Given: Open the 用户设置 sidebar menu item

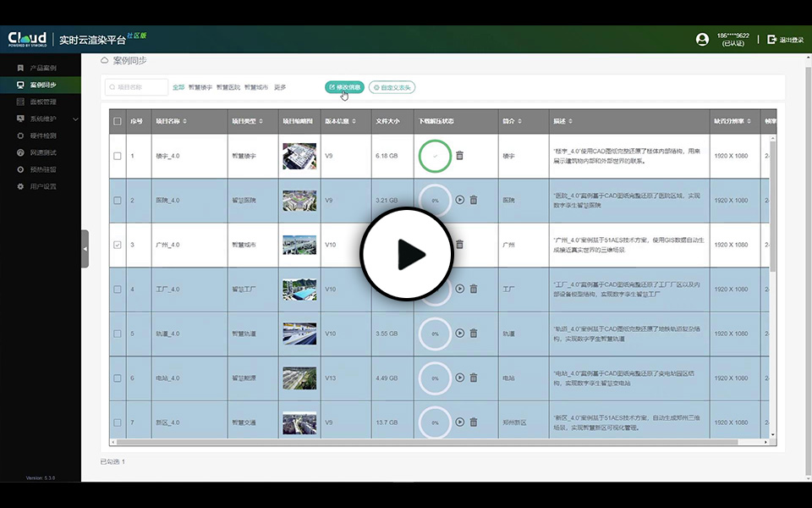Looking at the screenshot, I should pyautogui.click(x=41, y=186).
